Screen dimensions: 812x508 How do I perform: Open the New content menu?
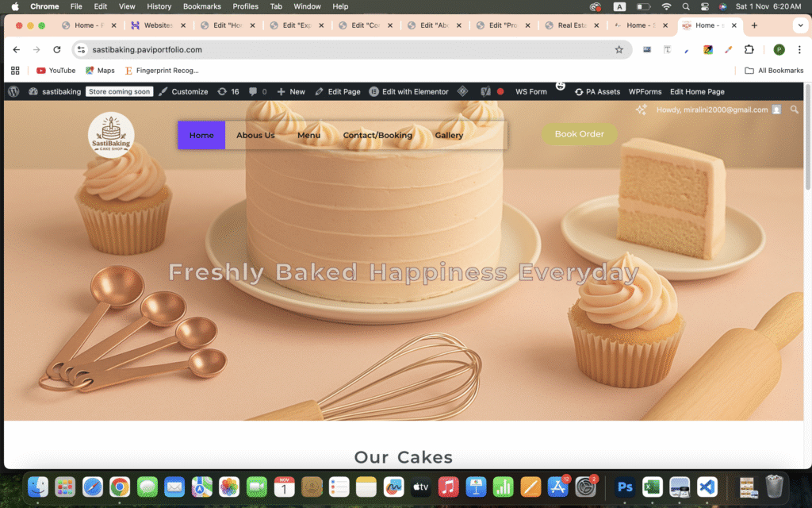pos(291,91)
